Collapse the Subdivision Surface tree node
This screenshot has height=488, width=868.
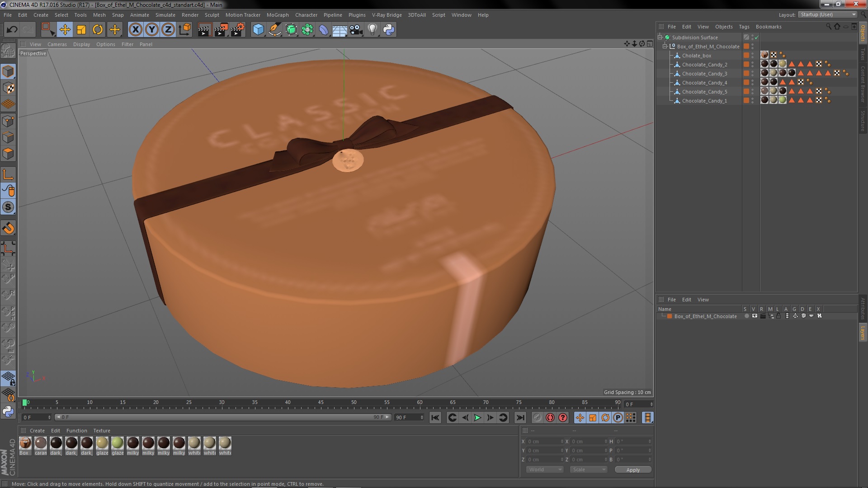coord(660,37)
